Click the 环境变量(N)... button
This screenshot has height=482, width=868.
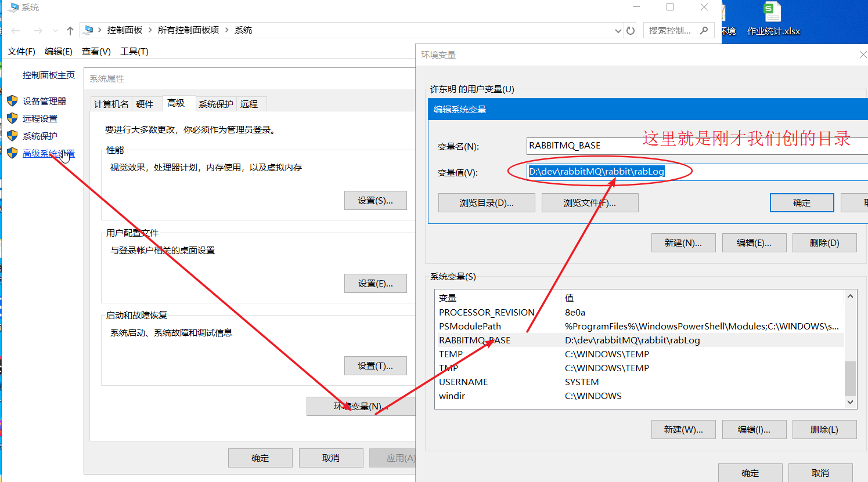click(x=361, y=406)
